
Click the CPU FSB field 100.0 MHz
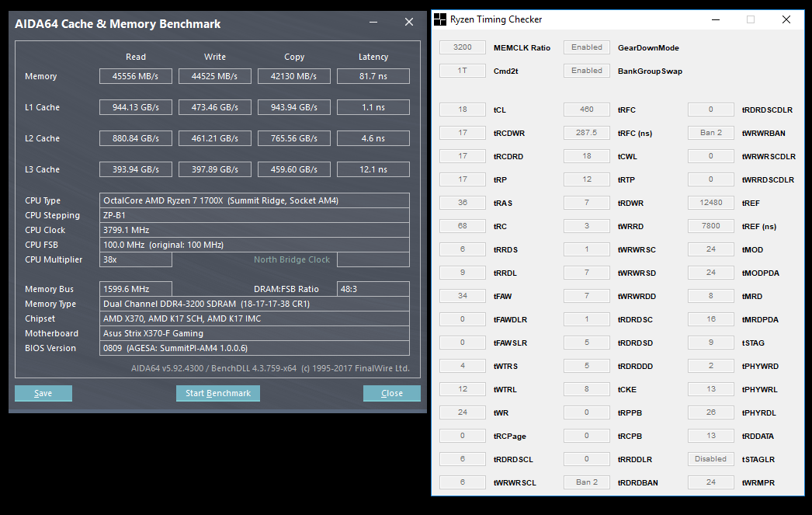coord(255,245)
